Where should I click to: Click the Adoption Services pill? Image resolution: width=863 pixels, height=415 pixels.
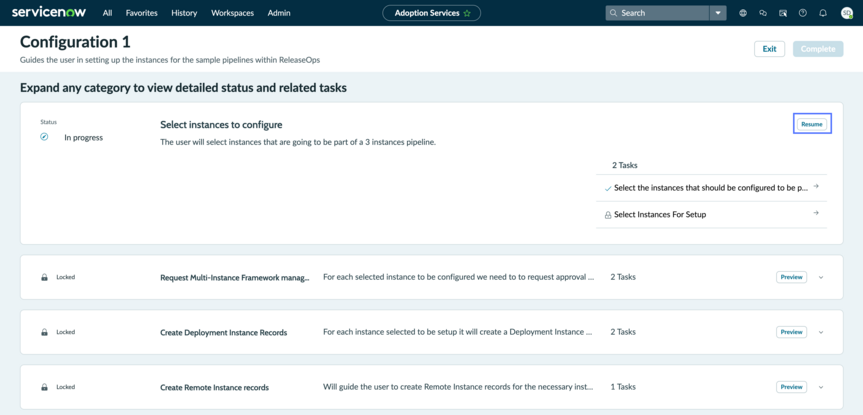point(432,13)
